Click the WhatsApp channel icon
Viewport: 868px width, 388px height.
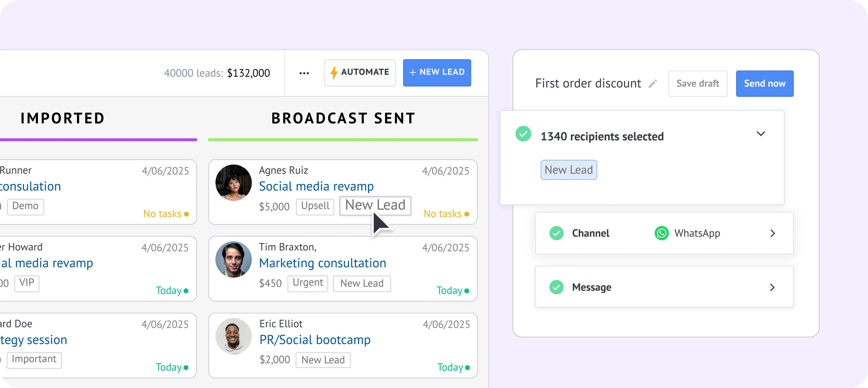[661, 233]
